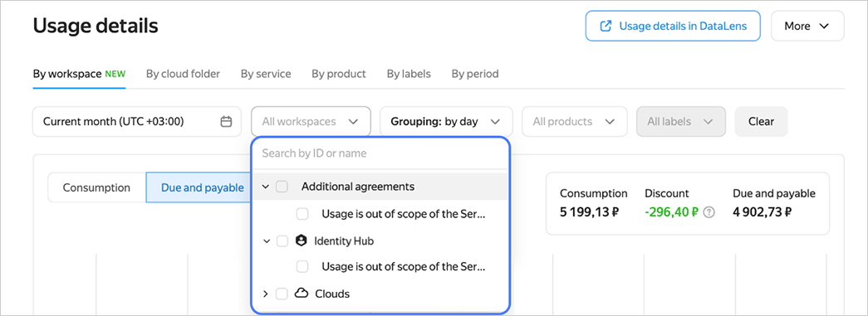Switch to By period tab

(475, 74)
